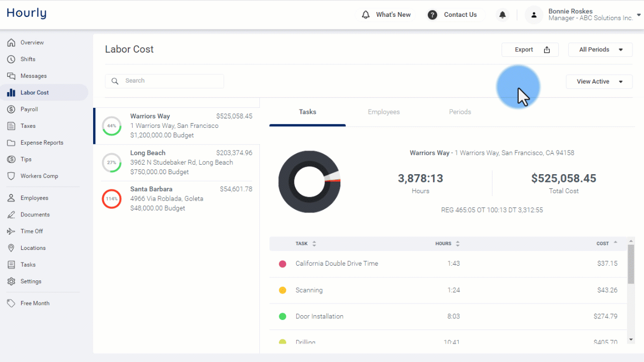The image size is (644, 362).
Task: Click the Locations pin icon
Action: (11, 248)
